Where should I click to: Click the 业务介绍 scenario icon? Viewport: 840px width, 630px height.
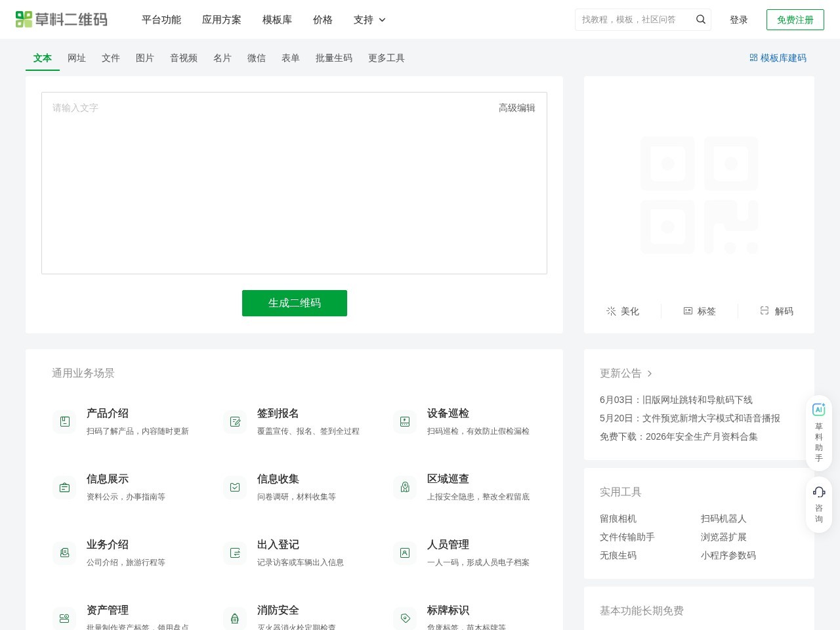[x=64, y=553]
